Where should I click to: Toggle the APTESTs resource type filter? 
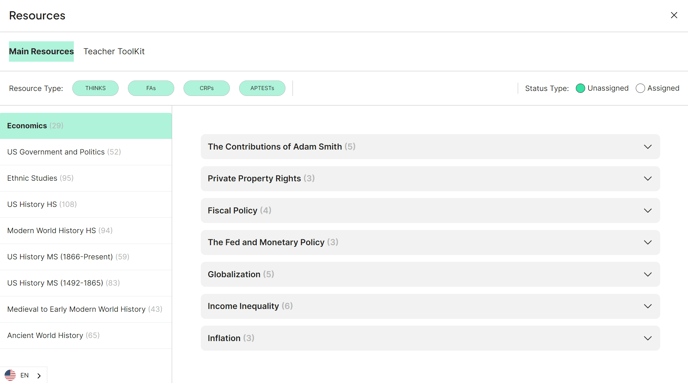(x=262, y=88)
